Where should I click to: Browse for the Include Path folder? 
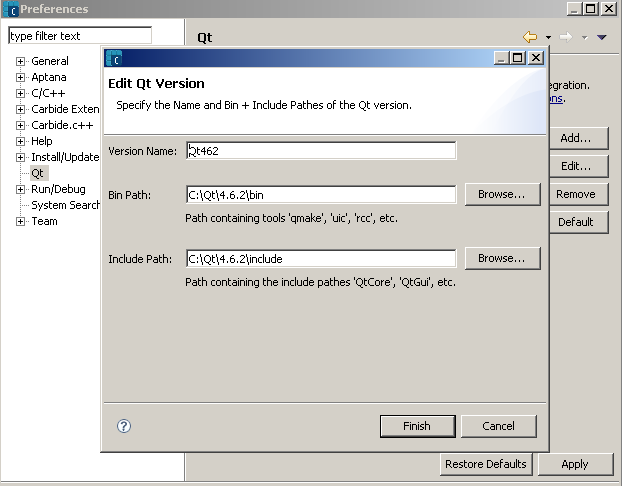click(x=503, y=258)
